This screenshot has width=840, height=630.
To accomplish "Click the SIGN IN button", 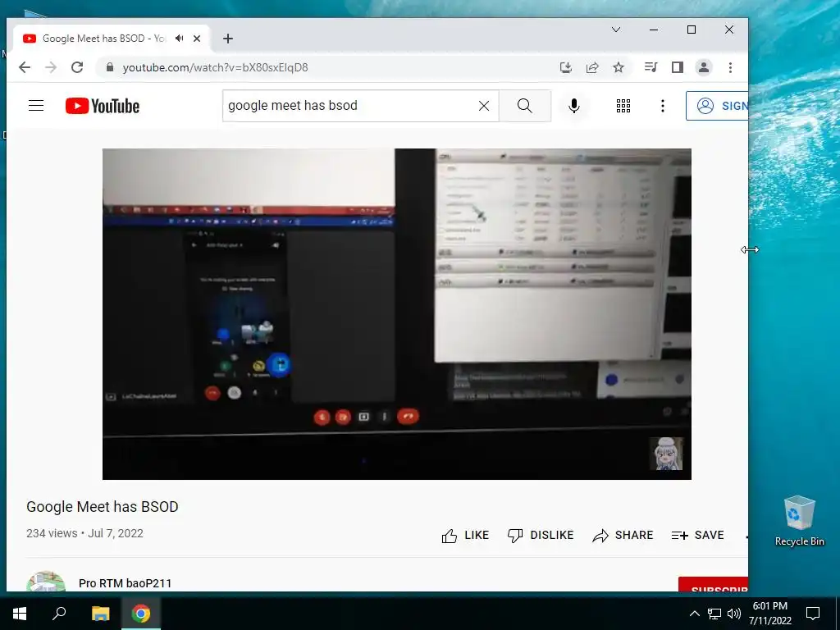I will pos(717,106).
